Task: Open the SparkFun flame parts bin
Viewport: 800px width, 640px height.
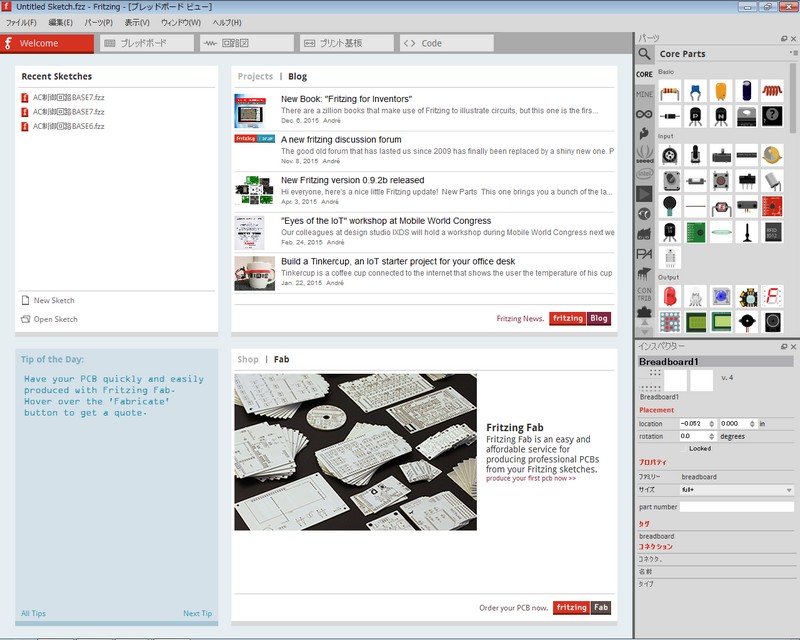Action: point(644,133)
